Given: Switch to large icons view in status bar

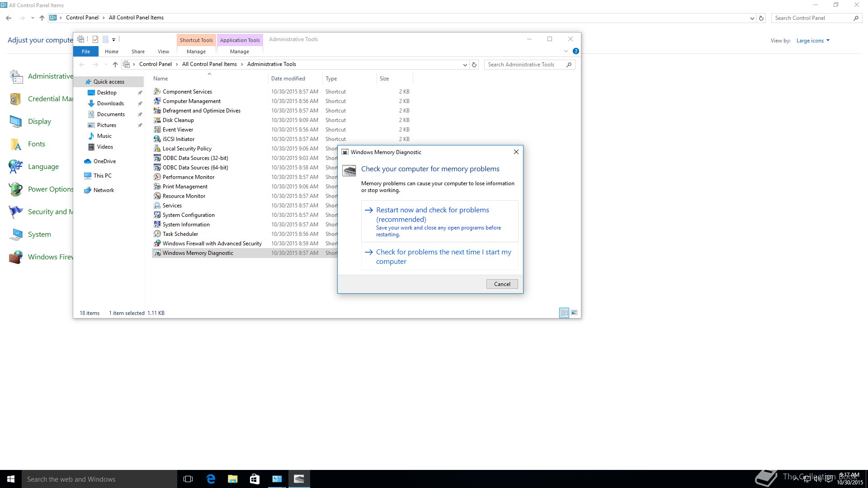Looking at the screenshot, I should point(574,313).
